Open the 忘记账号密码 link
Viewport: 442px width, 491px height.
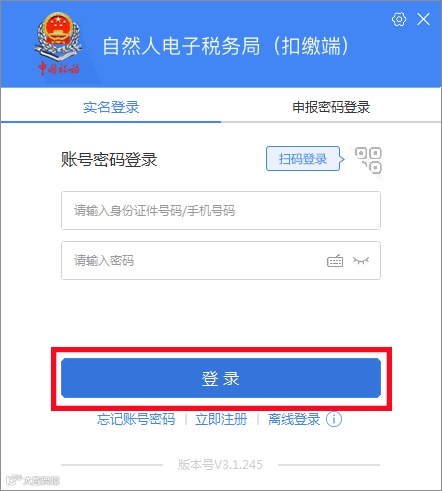[x=136, y=419]
